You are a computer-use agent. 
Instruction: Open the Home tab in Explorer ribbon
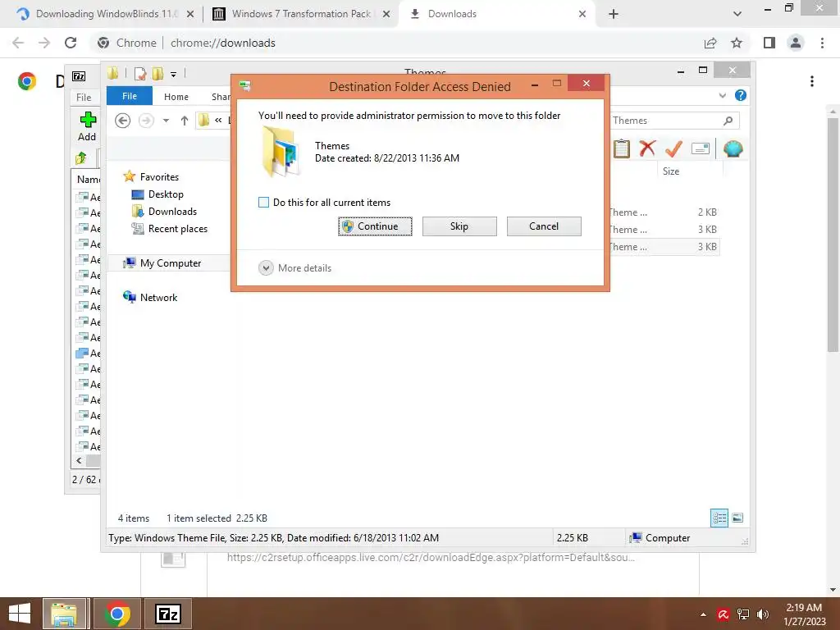(176, 97)
